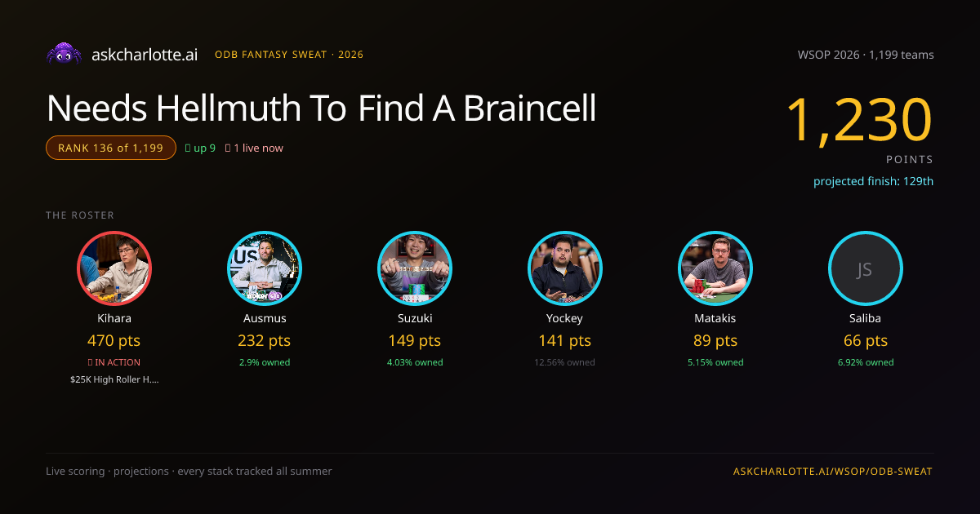
Task: Open Kihara's player avatar
Action: [x=114, y=268]
